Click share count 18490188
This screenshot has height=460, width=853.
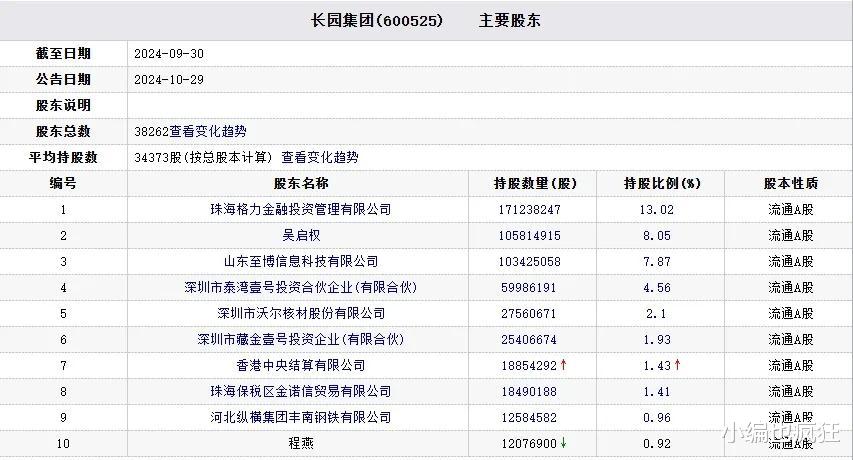pos(529,392)
